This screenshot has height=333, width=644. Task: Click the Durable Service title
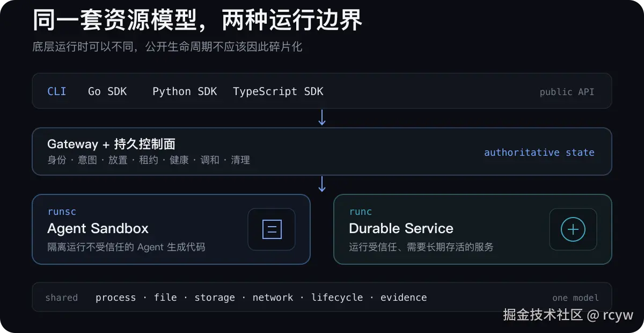(x=401, y=228)
